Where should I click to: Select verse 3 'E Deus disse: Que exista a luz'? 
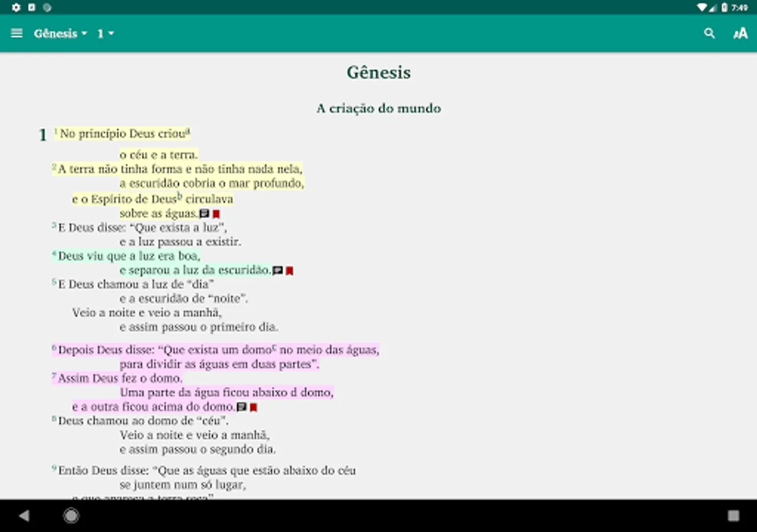pyautogui.click(x=140, y=228)
